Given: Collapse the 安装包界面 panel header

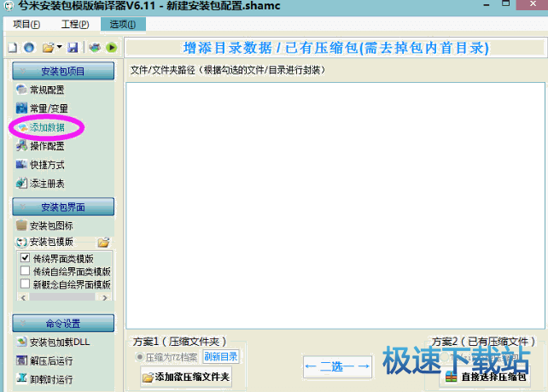Looking at the screenshot, I should tap(61, 207).
